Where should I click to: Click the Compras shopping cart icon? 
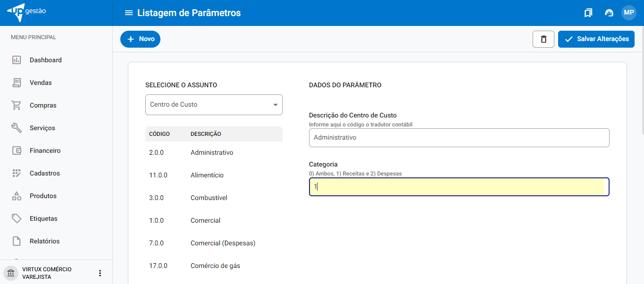pyautogui.click(x=17, y=105)
